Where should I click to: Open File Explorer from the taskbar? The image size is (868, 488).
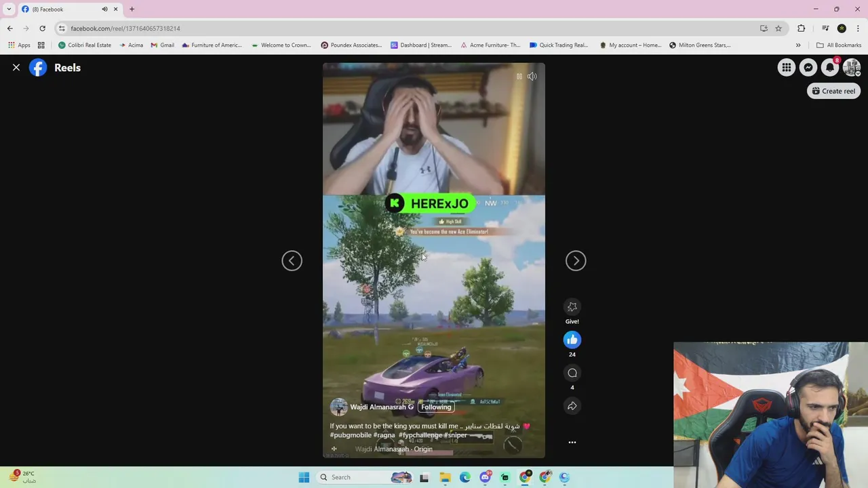point(445,477)
